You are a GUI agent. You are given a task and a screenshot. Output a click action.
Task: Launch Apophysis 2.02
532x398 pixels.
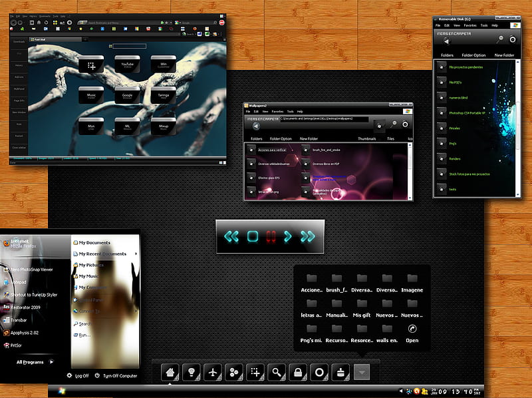pyautogui.click(x=21, y=333)
